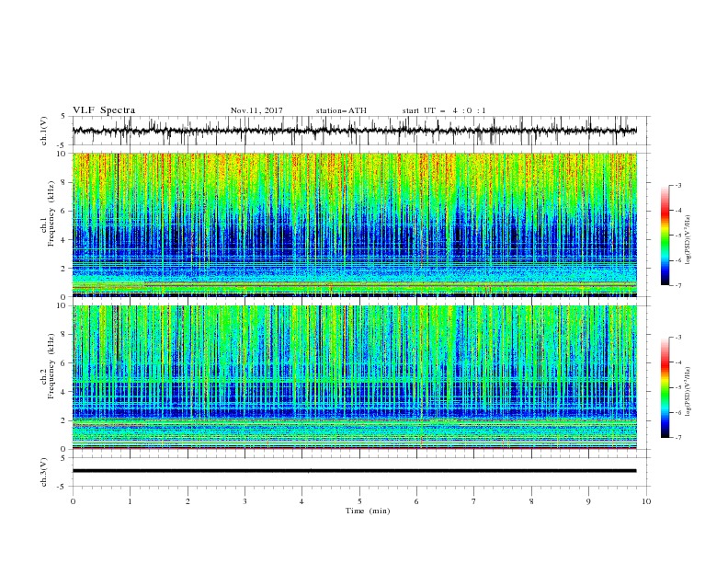Select the "start UT = 4 :0 :1" text

click(x=443, y=110)
